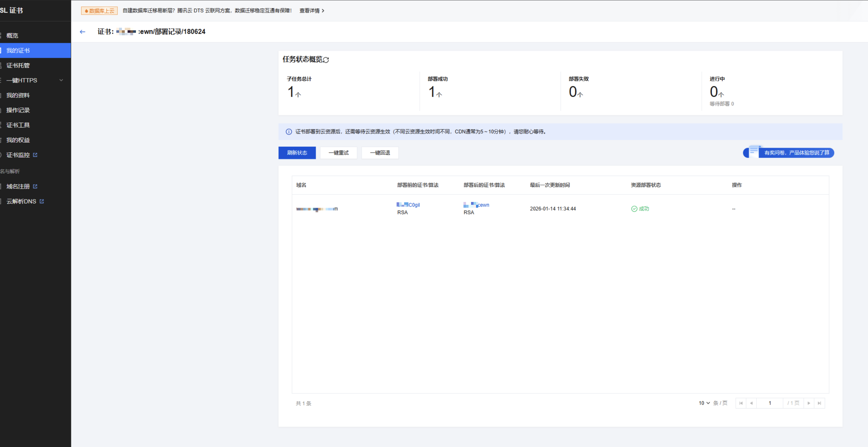The width and height of the screenshot is (868, 447).
Task: Select 证书托管 in the sidebar
Action: [18, 65]
